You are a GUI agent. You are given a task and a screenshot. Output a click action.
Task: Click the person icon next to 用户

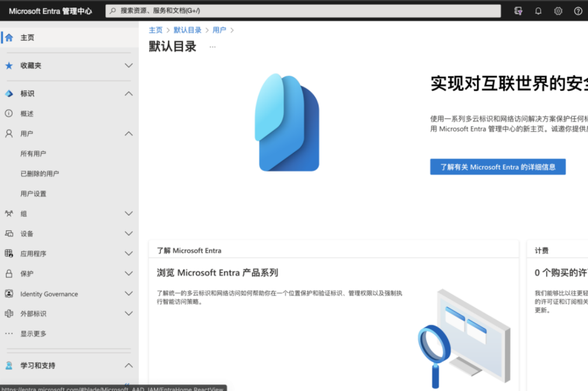click(9, 134)
